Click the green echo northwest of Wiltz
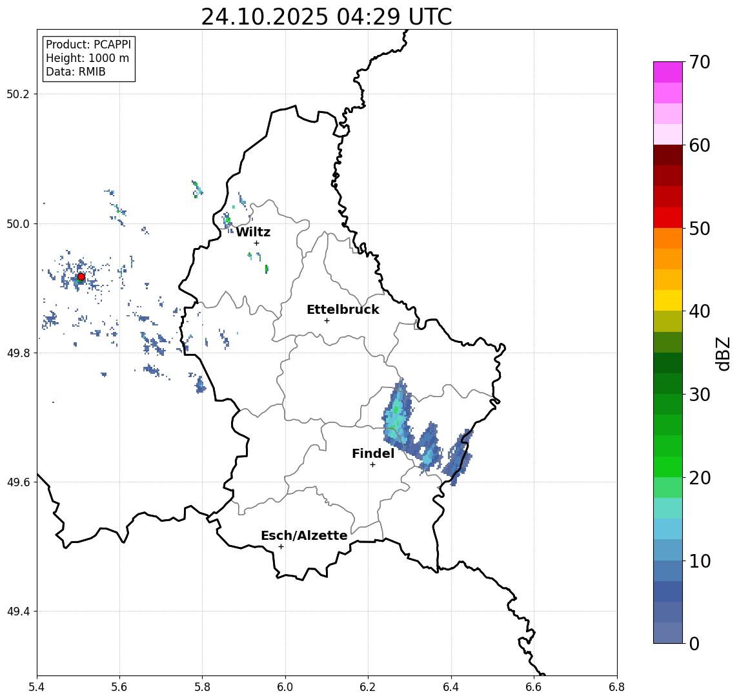Image resolution: width=739 pixels, height=700 pixels. (x=228, y=220)
